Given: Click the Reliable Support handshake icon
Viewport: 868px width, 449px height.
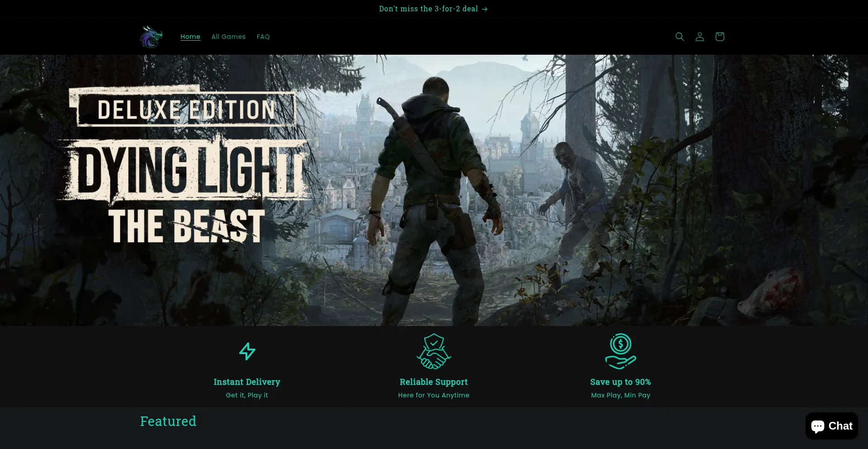Looking at the screenshot, I should [x=434, y=351].
